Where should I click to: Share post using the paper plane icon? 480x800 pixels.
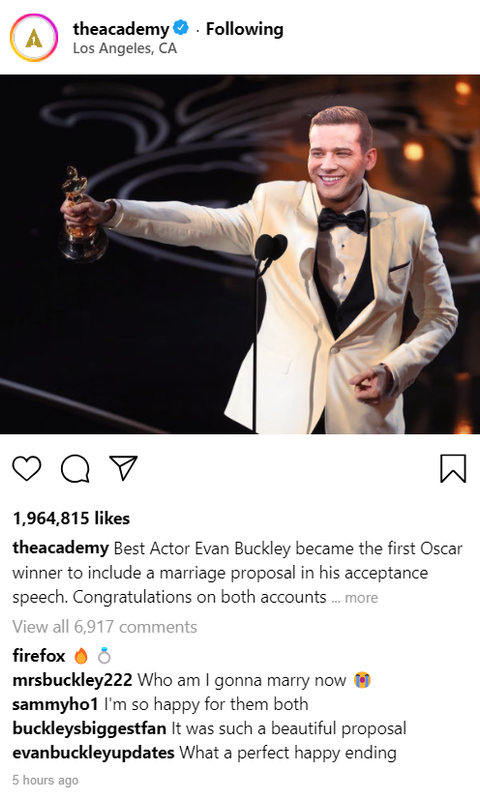pos(123,467)
